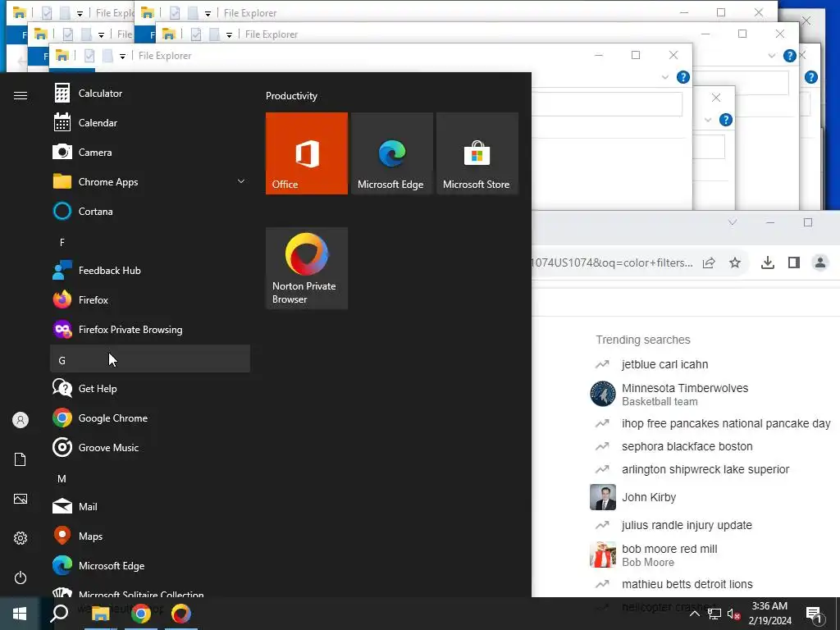Click the properties icon in the front File Explorer title bar
Screen dimensions: 840x630
(89, 56)
